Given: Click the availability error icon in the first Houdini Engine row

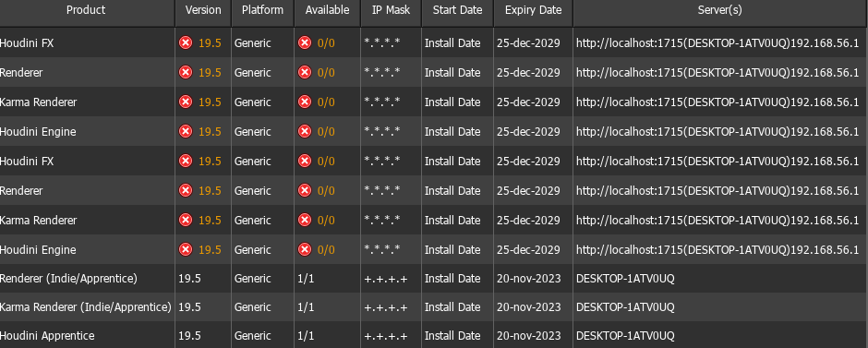Looking at the screenshot, I should click(x=305, y=131).
